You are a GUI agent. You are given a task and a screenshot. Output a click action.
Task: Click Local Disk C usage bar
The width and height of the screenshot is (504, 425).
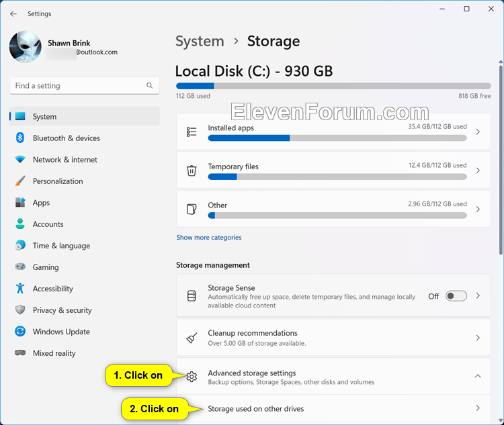pyautogui.click(x=333, y=86)
